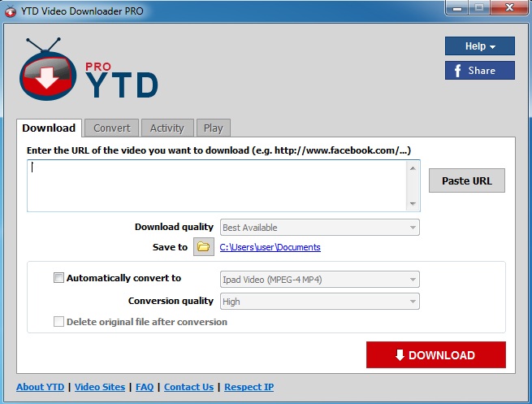Switch to the Convert tab
Image resolution: width=532 pixels, height=404 pixels.
click(x=111, y=128)
